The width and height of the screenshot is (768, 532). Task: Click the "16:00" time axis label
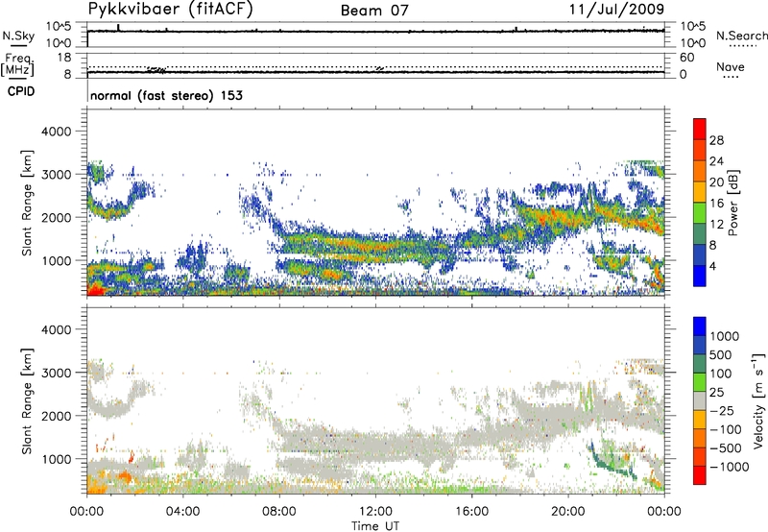[x=471, y=512]
